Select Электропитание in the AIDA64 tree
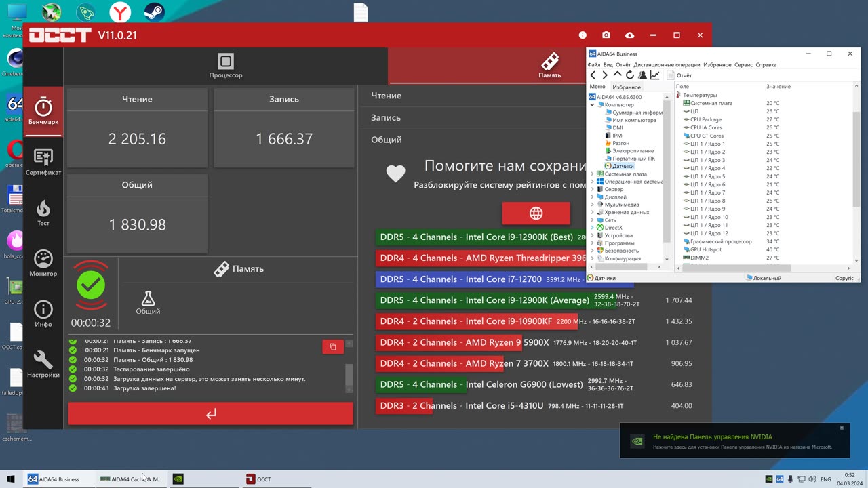This screenshot has height=488, width=868. point(633,151)
